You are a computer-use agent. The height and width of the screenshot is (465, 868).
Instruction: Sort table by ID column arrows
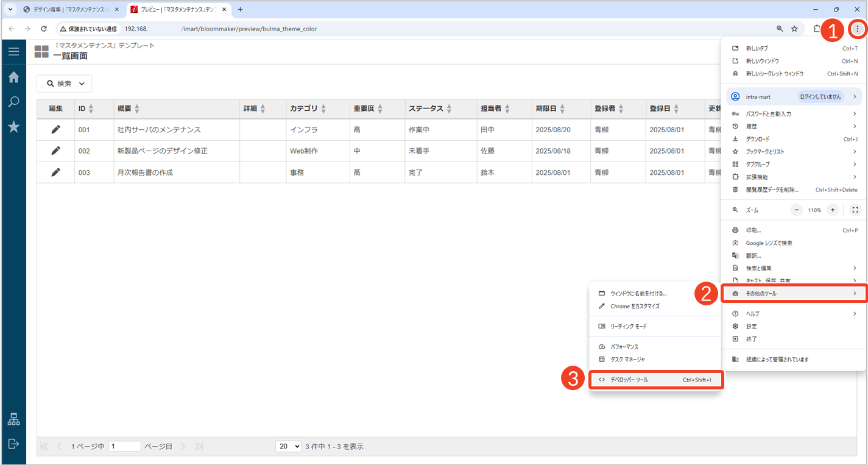[91, 108]
